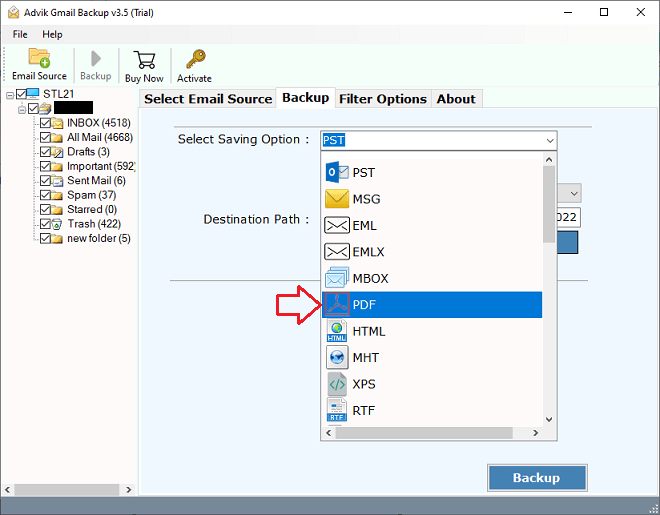Screen dimensions: 660x515
Task: Collapse the STL21 tree node
Action: [10, 94]
